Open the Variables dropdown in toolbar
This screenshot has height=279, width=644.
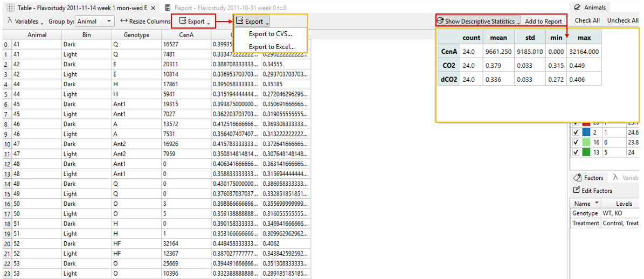[26, 21]
